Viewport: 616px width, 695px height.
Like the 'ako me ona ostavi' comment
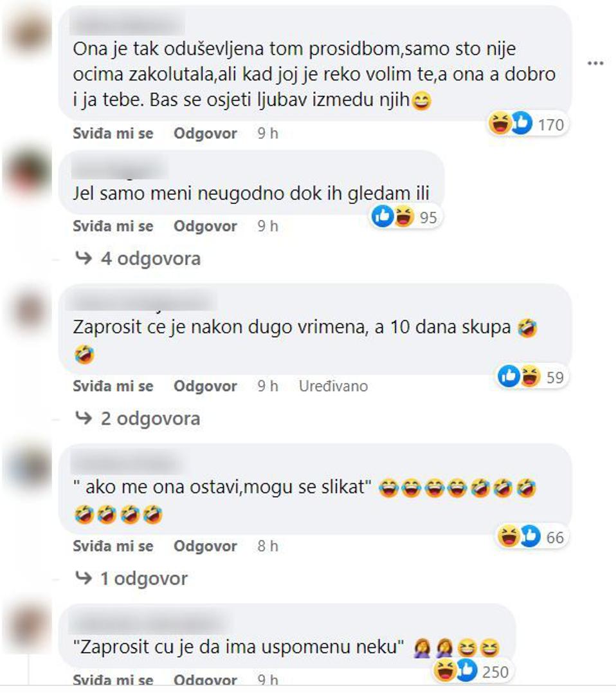click(x=113, y=546)
